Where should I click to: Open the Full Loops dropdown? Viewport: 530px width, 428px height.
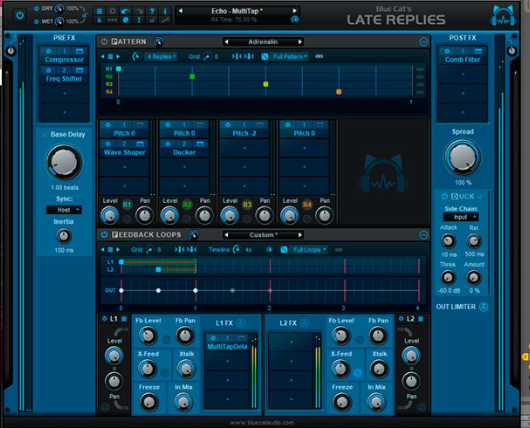(310, 250)
